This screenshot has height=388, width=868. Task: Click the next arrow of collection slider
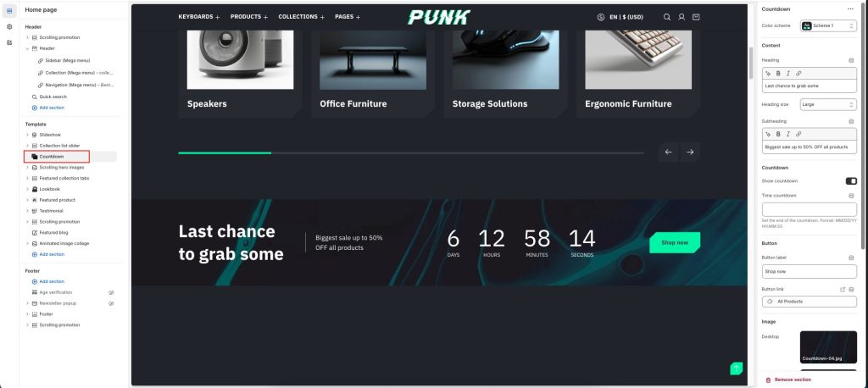pyautogui.click(x=690, y=152)
